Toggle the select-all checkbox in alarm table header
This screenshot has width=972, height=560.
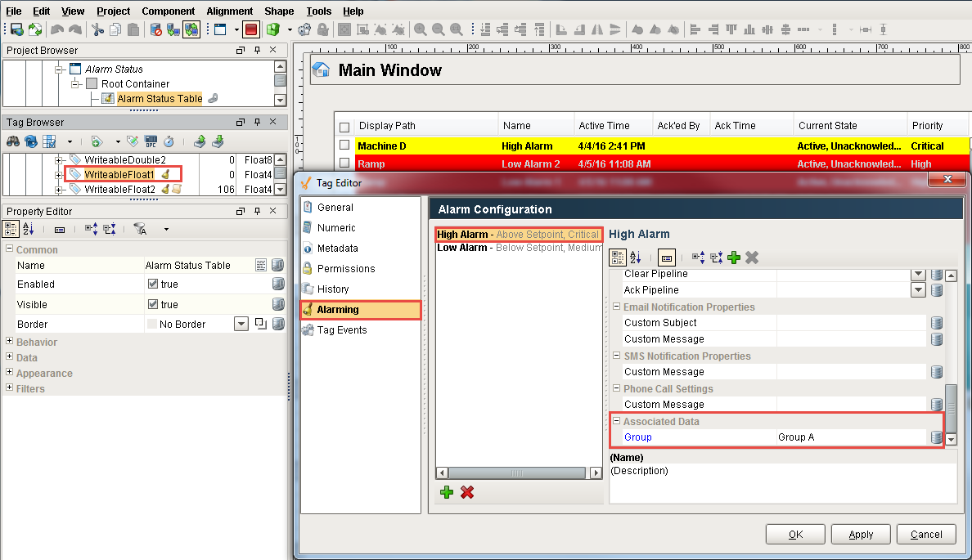coord(344,127)
